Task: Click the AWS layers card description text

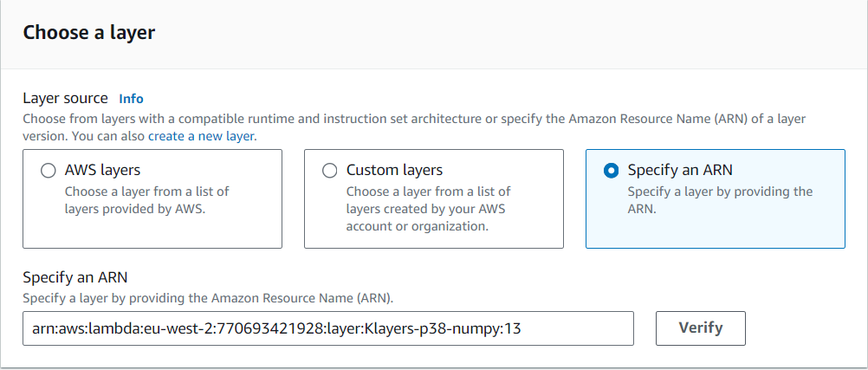Action: pyautogui.click(x=146, y=200)
